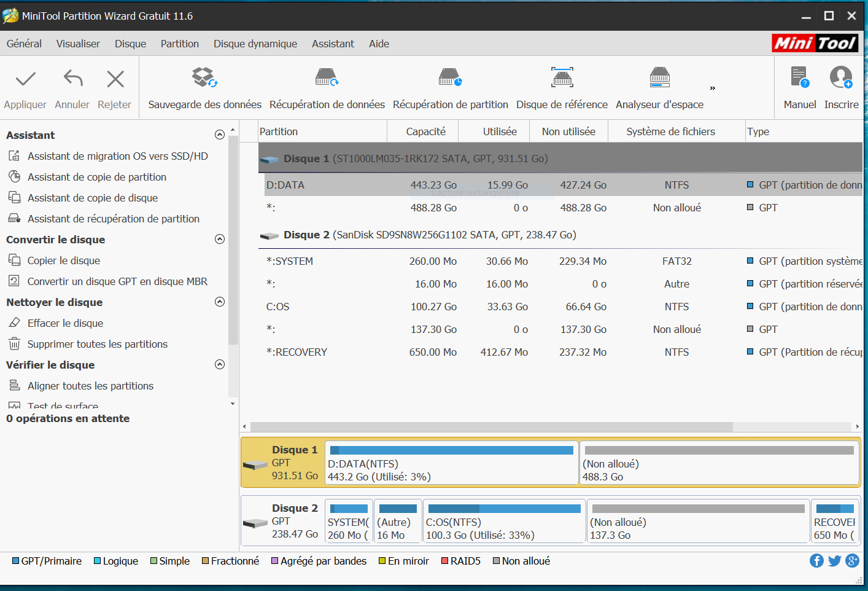Click Copier le disque action
The image size is (868, 591).
click(63, 260)
